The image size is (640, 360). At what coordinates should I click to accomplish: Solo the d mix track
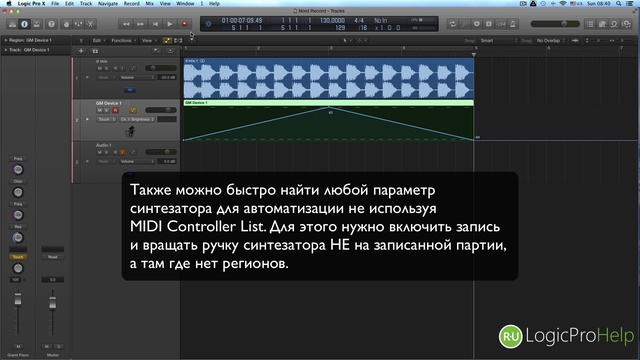[x=107, y=68]
